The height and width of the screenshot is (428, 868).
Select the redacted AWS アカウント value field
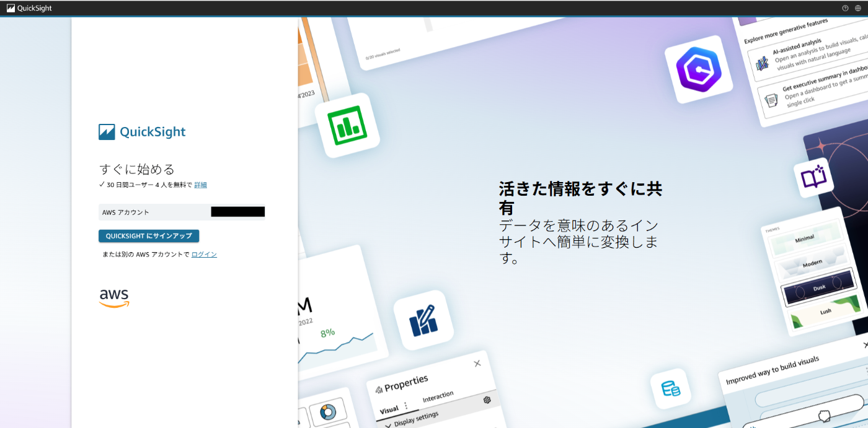coord(238,212)
